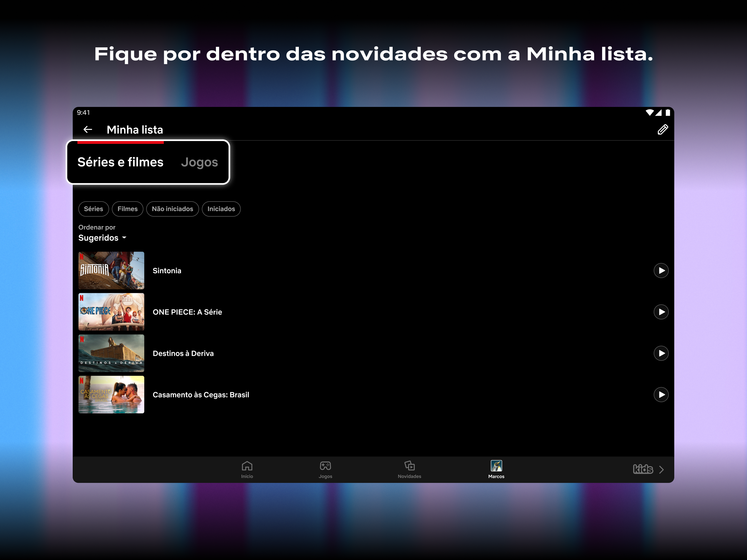Select the Casamento às Cegas: Brasil title text
Viewport: 747px width, 560px height.
pos(201,395)
